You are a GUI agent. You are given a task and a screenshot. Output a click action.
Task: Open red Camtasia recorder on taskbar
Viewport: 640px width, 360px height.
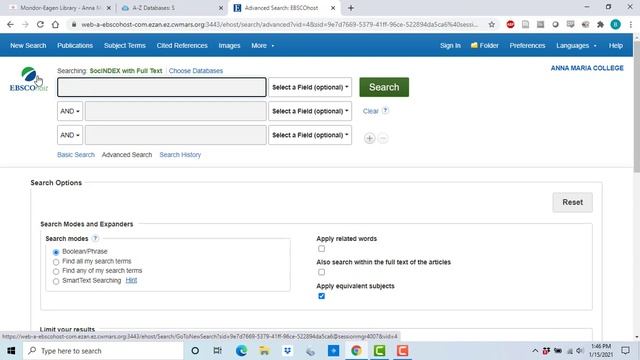point(402,351)
